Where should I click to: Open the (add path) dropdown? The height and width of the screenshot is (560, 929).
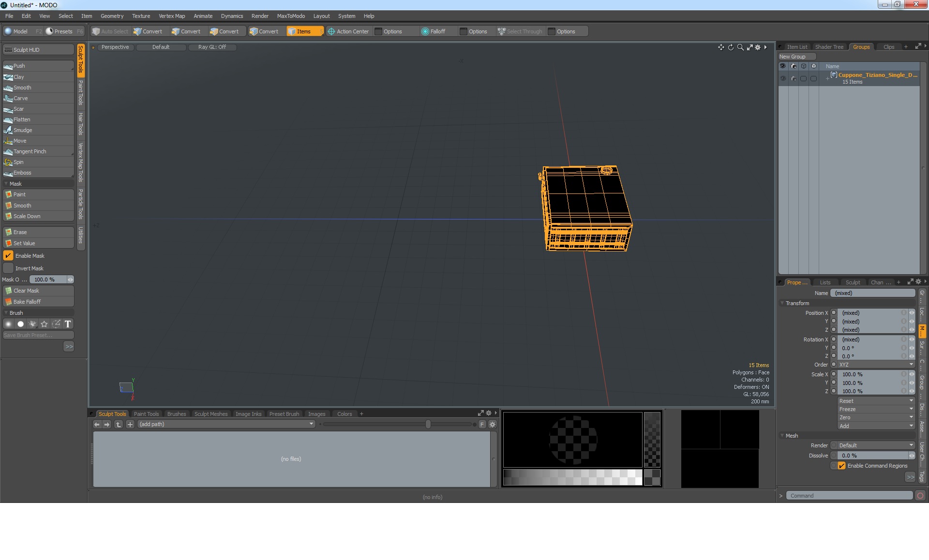(226, 424)
